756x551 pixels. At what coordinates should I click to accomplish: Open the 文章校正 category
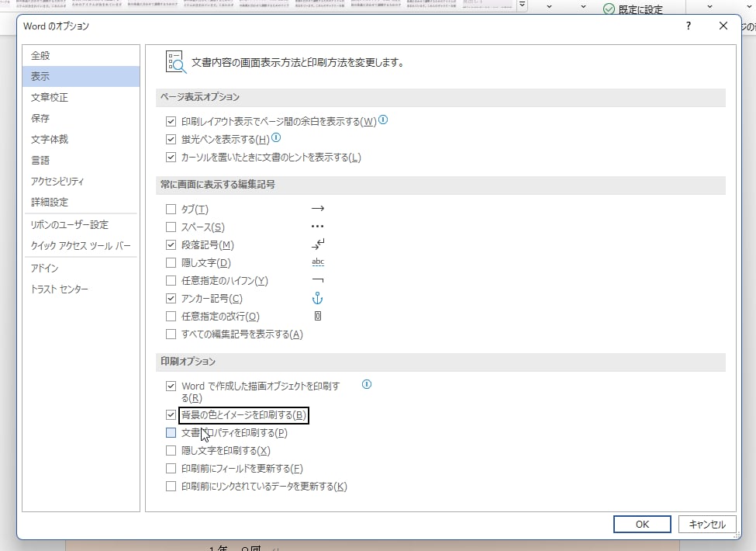(x=81, y=98)
